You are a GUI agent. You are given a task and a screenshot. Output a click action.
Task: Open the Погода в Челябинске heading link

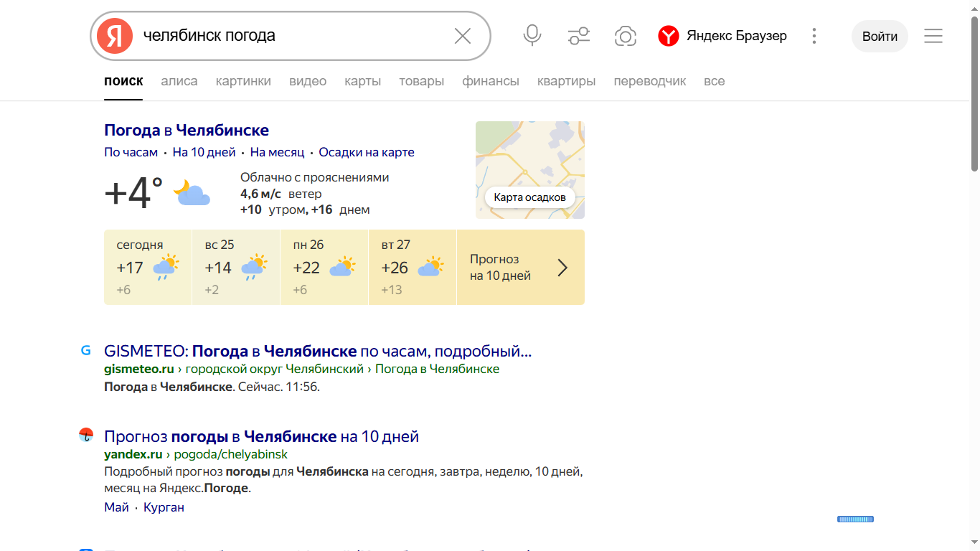pyautogui.click(x=187, y=130)
